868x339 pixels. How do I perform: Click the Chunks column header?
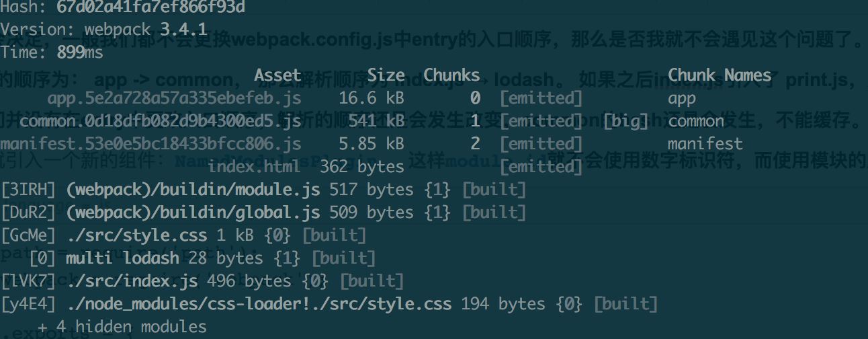[x=451, y=75]
